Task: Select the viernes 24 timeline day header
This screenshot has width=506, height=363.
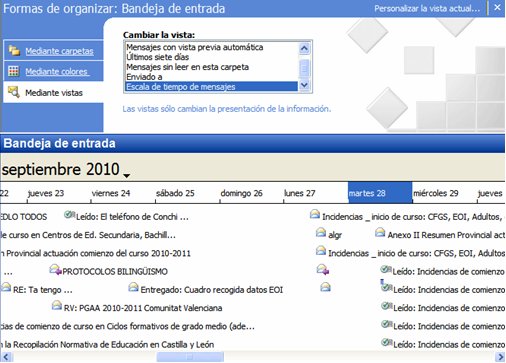Action: tap(111, 193)
